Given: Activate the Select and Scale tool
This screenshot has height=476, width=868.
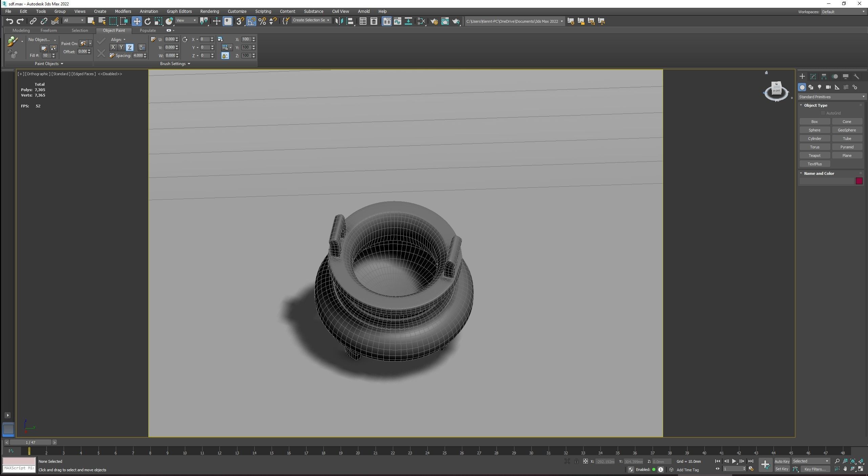Looking at the screenshot, I should click(158, 21).
